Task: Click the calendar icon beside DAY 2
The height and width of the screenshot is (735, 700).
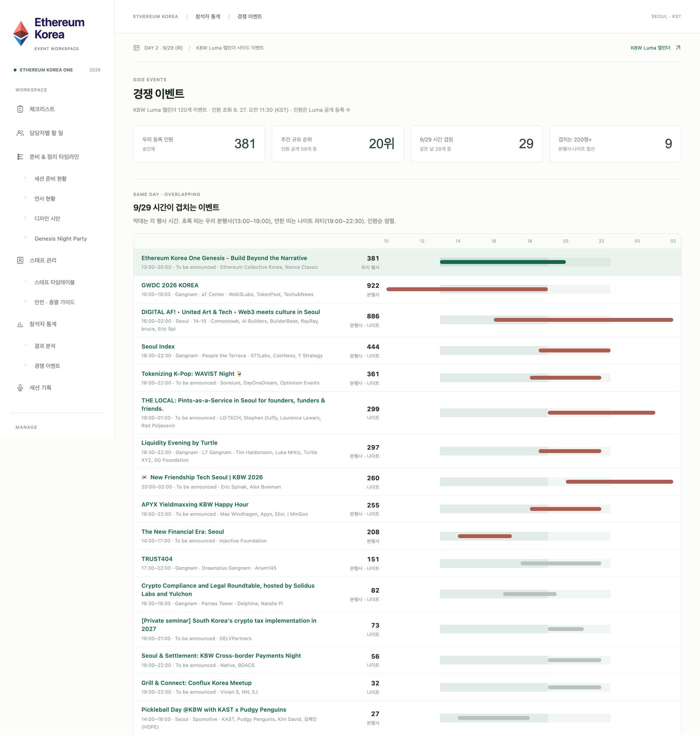Action: [x=136, y=48]
